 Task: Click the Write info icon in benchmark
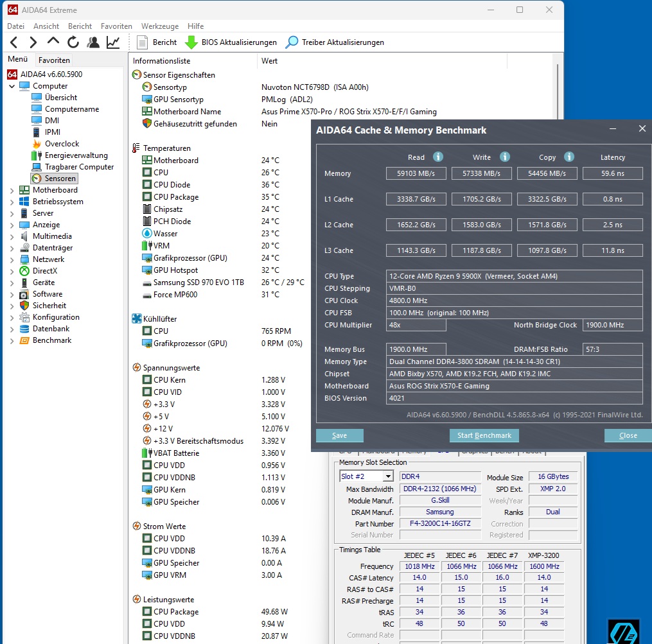pyautogui.click(x=505, y=157)
